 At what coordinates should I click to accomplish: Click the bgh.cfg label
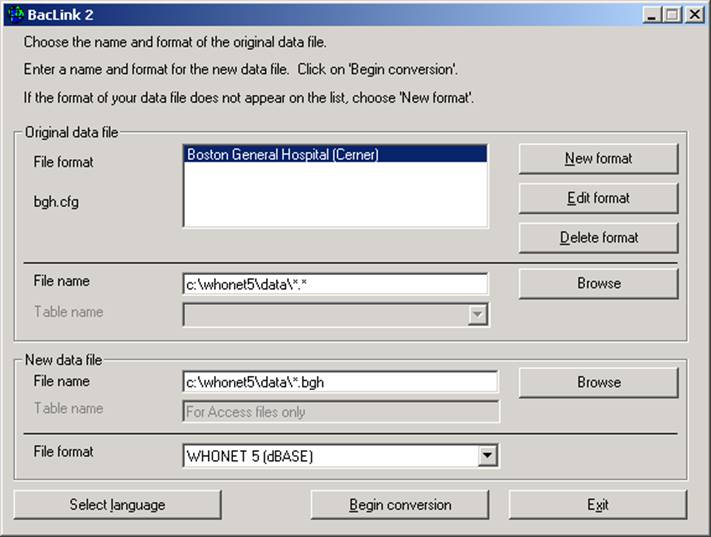pos(56,201)
